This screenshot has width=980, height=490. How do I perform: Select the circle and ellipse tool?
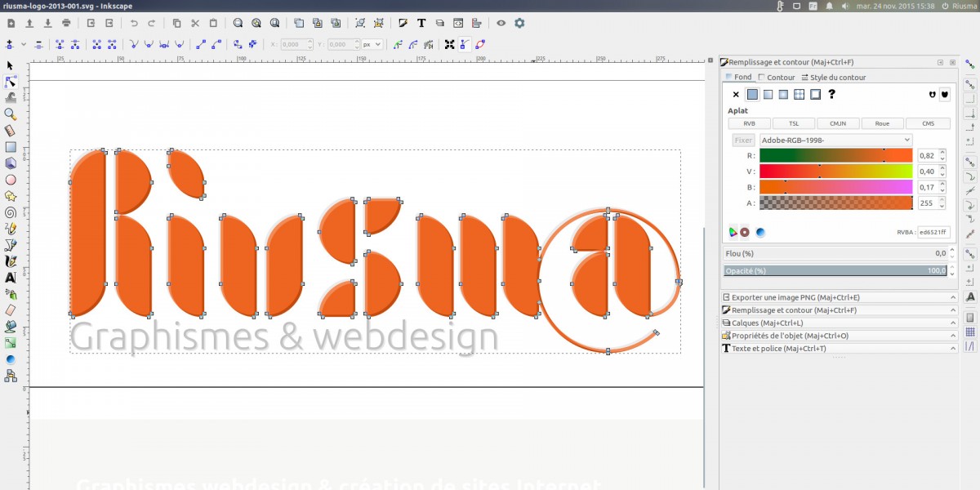pyautogui.click(x=11, y=180)
